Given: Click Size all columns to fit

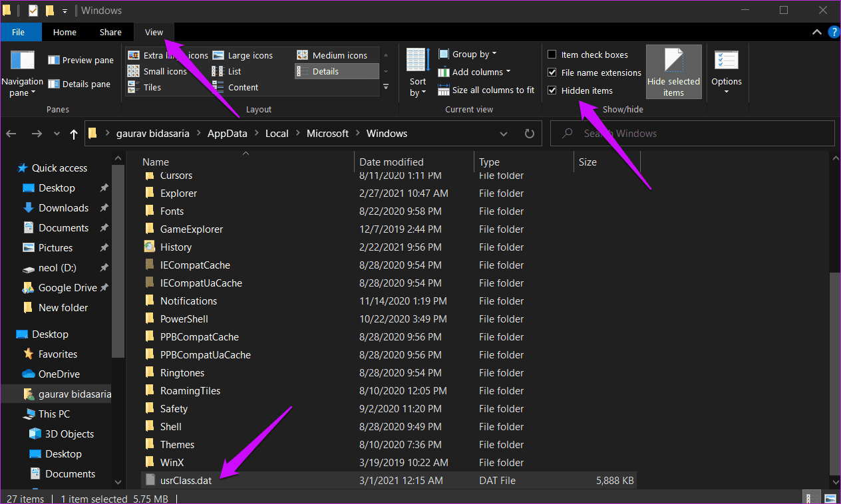Looking at the screenshot, I should [486, 90].
